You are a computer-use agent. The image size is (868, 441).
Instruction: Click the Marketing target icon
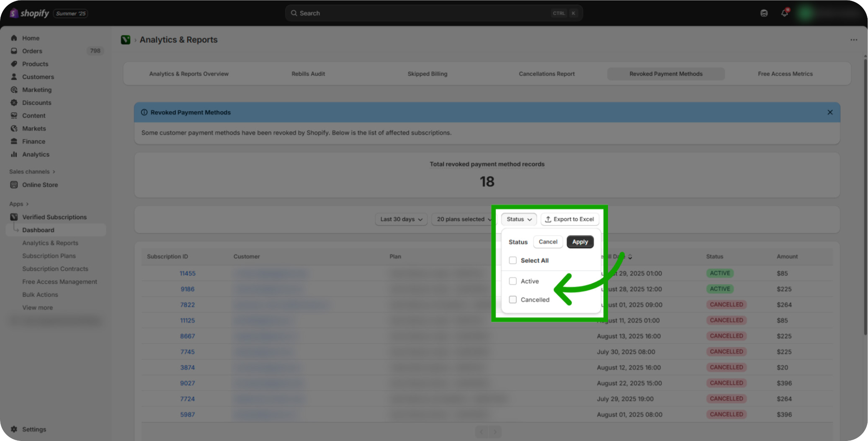tap(14, 90)
